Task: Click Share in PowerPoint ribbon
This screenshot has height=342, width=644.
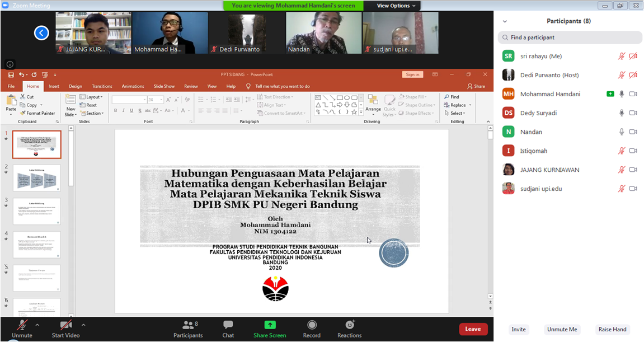Action: coord(476,86)
